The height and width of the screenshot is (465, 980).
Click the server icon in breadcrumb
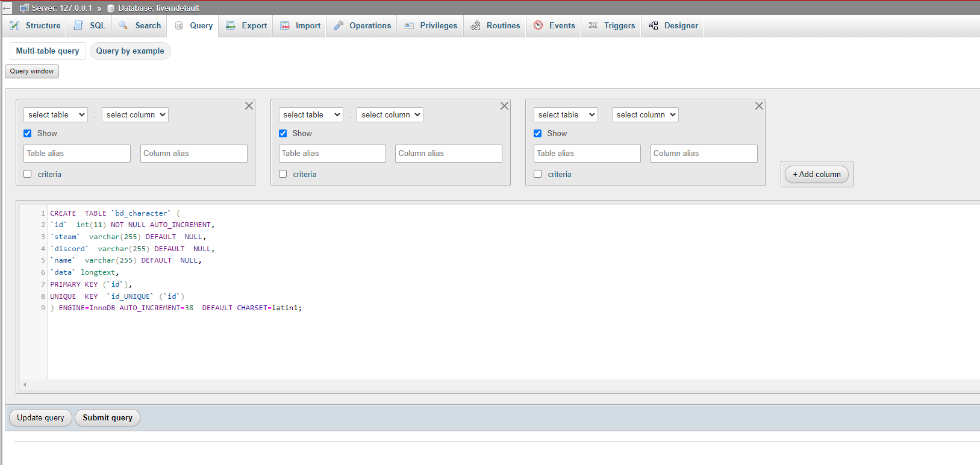(24, 8)
